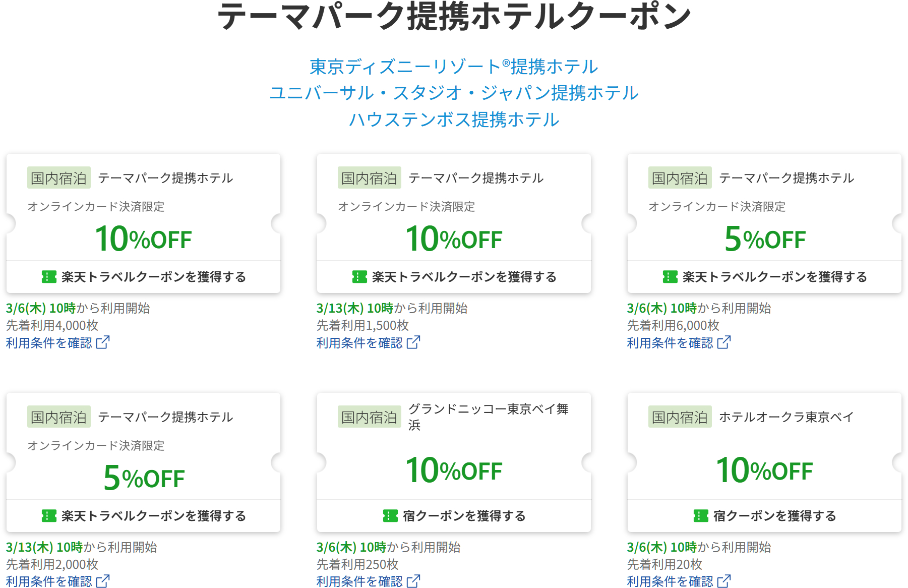Click the external-link icon under the ホテルオークラ東京ベイ coupon

coord(724,580)
